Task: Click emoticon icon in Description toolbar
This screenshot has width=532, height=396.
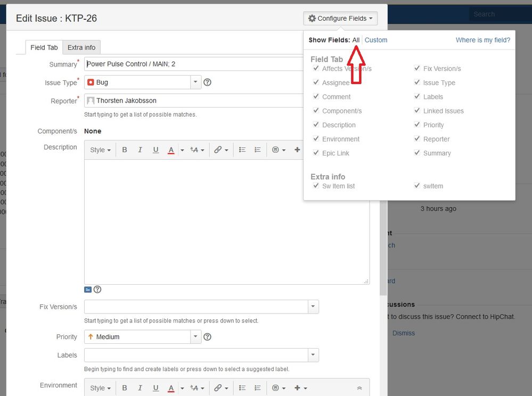Action: pos(275,150)
